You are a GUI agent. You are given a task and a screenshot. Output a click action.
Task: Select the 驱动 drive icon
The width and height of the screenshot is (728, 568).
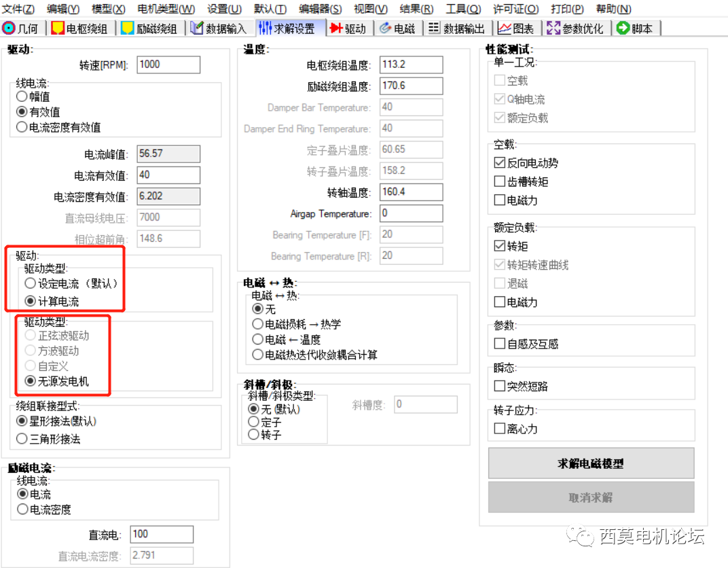[348, 28]
